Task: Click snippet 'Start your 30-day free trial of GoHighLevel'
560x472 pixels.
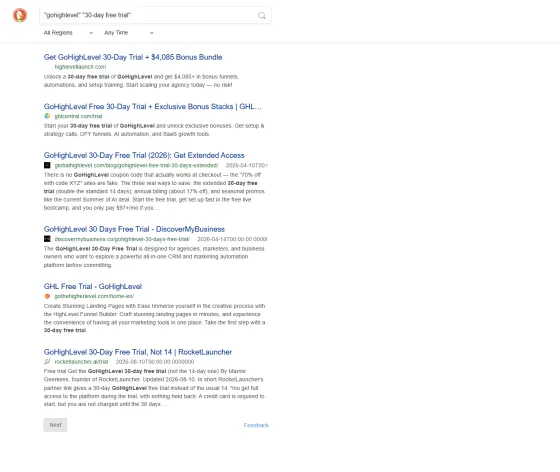Action: coord(99,126)
